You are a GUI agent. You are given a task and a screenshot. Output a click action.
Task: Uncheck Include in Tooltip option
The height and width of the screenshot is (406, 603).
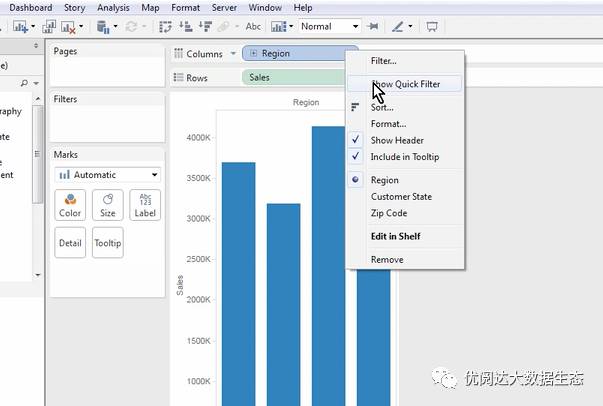point(404,157)
